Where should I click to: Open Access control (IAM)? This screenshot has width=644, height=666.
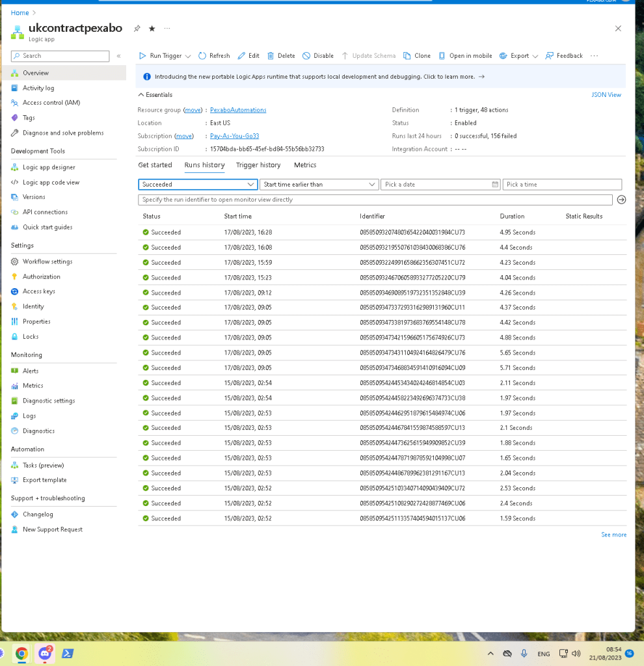[x=51, y=103]
